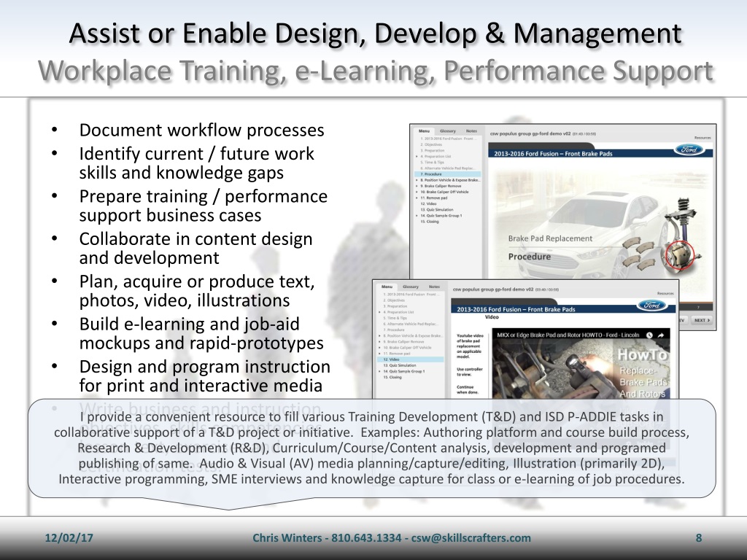Screen dimensions: 747x560
Task: Click the callout paragraph starting 'I provide a convenient resource'
Action: [371, 448]
